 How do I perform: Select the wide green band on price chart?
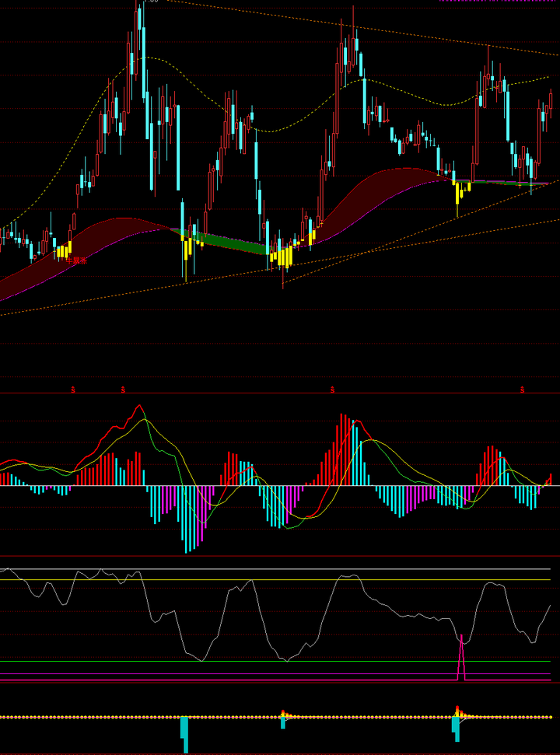coord(233,244)
